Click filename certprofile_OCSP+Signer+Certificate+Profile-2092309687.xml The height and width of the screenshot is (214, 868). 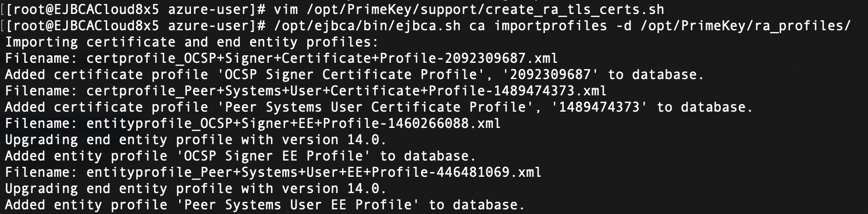point(322,59)
